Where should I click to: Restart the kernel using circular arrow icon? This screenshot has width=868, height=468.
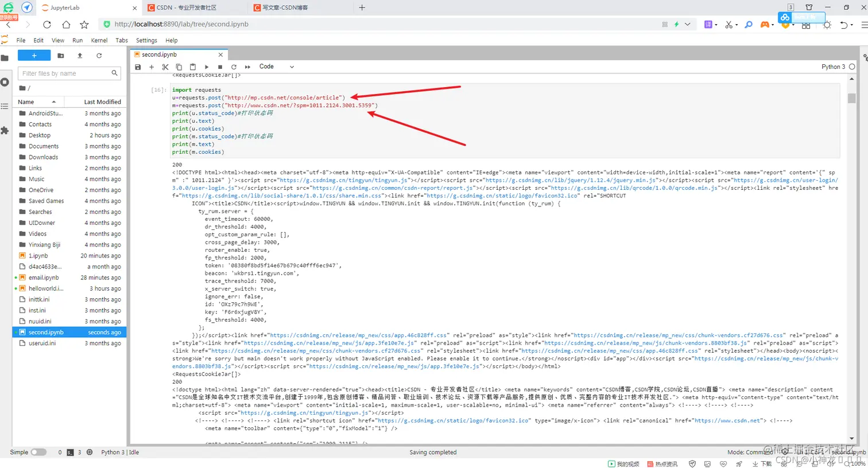tap(234, 67)
